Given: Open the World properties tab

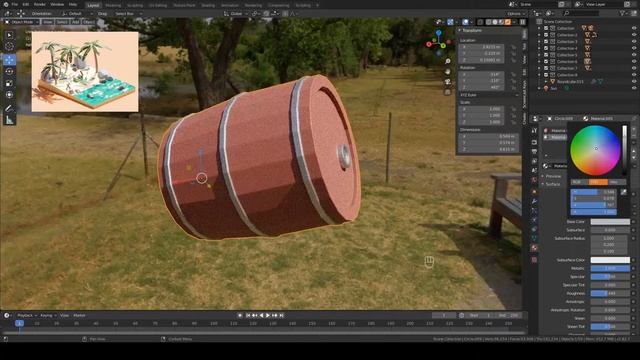Looking at the screenshot, I should [534, 180].
